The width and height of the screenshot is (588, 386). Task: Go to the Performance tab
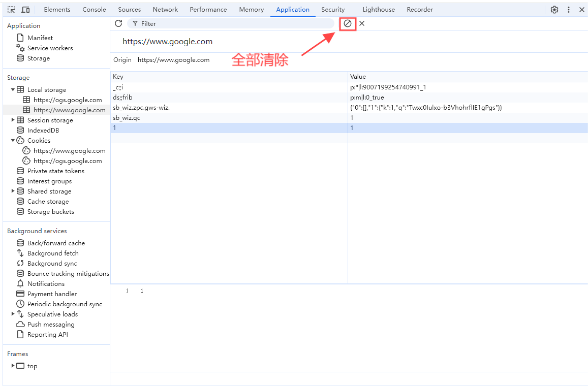pyautogui.click(x=208, y=10)
